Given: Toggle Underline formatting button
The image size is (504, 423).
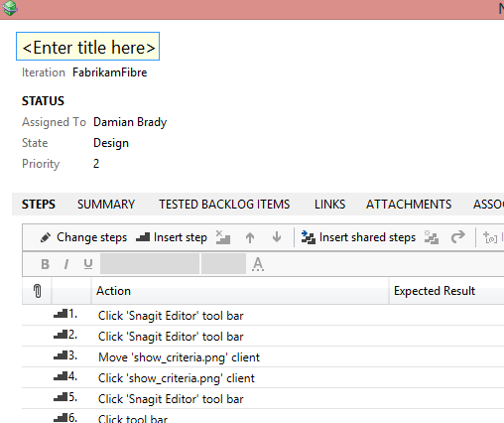Looking at the screenshot, I should click(x=88, y=264).
